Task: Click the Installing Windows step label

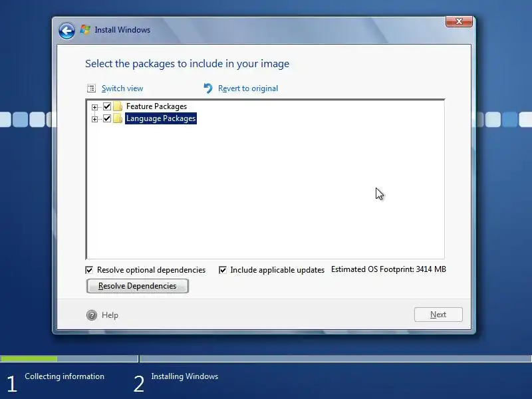Action: [185, 376]
